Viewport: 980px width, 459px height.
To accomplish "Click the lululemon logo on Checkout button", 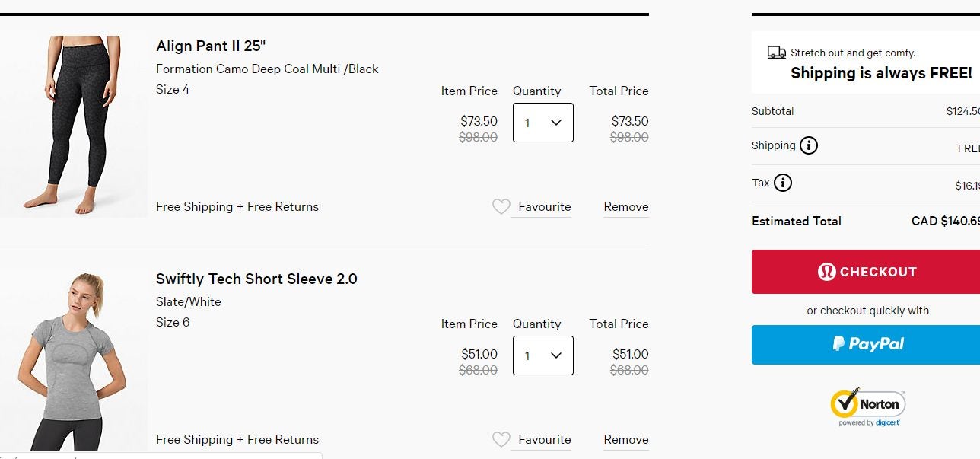I will pos(826,272).
